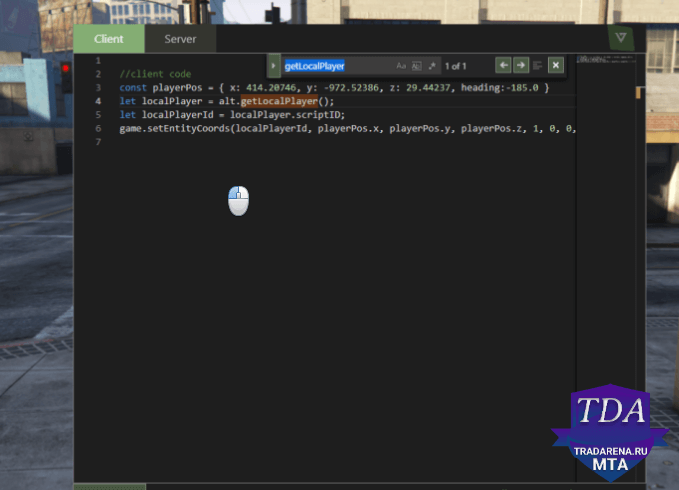
Task: Click the value 414.20746 in line 3
Action: click(271, 88)
